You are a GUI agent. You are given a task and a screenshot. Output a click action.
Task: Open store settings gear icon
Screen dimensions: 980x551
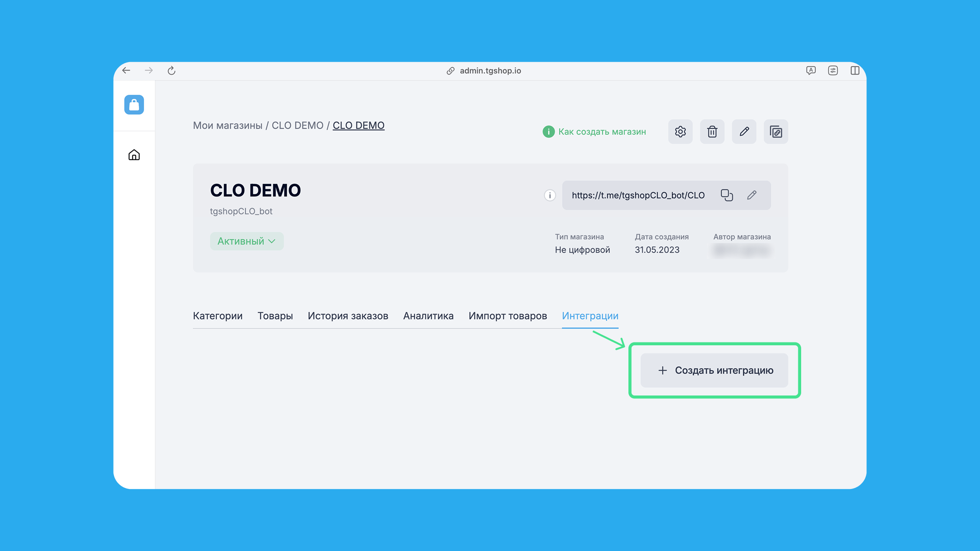680,132
